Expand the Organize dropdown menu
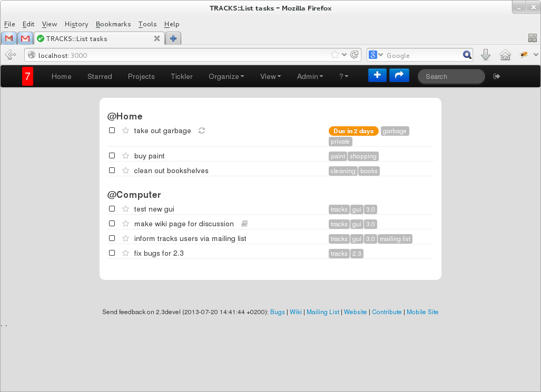This screenshot has width=541, height=392. [226, 76]
